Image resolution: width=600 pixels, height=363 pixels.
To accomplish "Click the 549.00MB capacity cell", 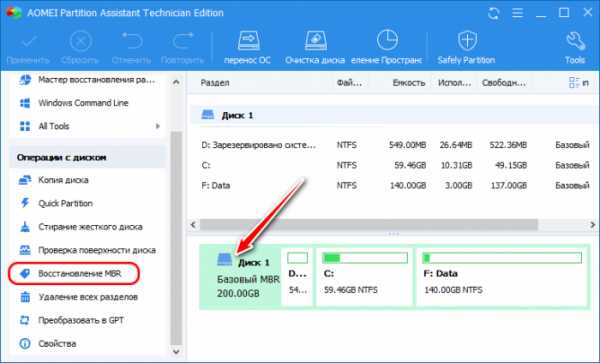I will point(408,145).
